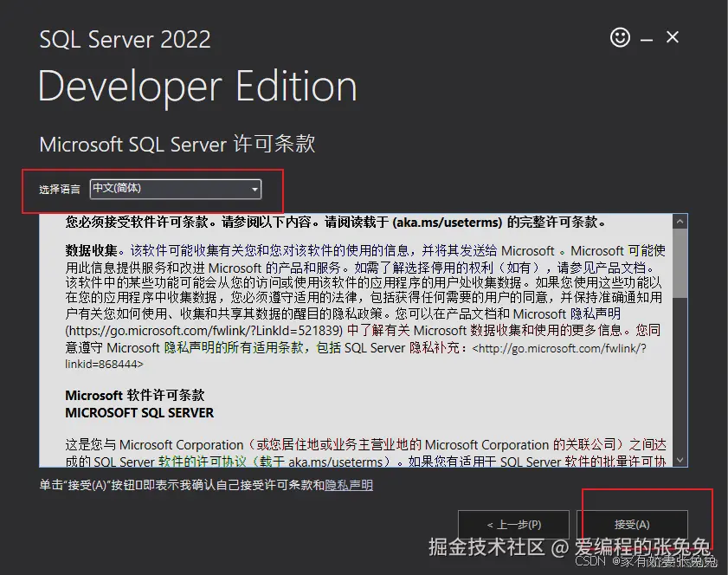The image size is (728, 575).
Task: Click the 数据收集 bold text
Action: (91, 251)
